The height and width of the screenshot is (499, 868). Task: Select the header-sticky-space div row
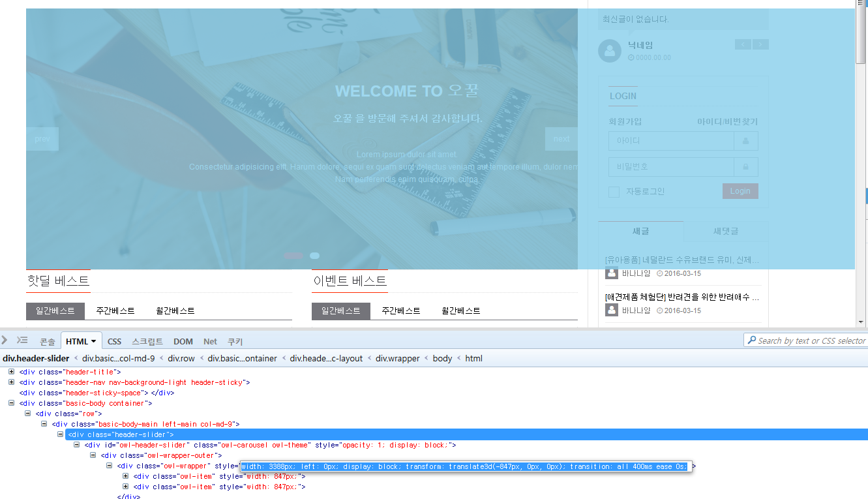(97, 393)
